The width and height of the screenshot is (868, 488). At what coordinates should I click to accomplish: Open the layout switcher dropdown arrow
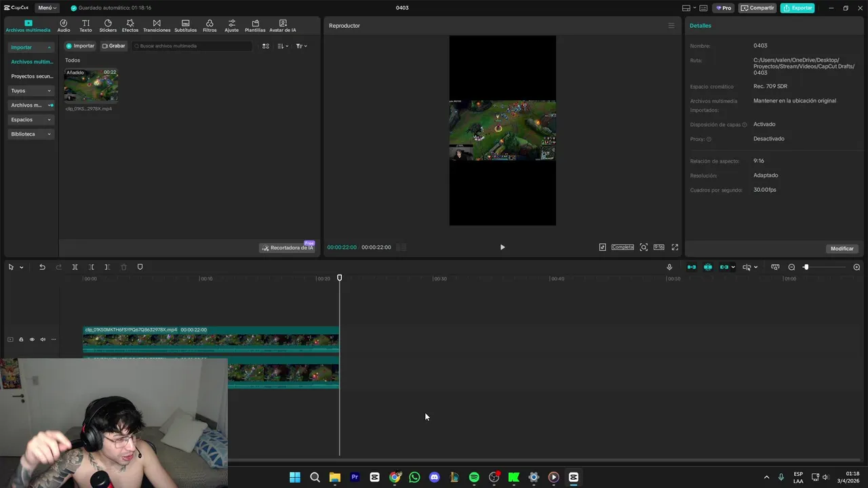coord(694,8)
